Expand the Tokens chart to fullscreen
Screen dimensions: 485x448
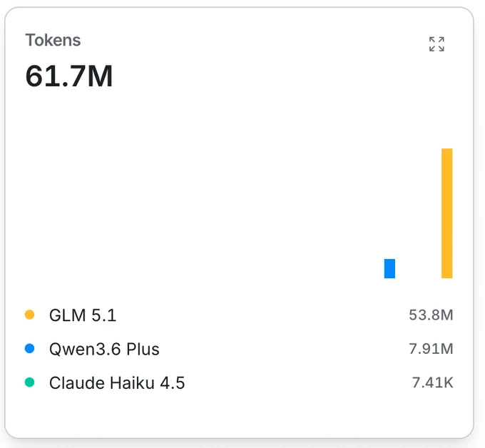[x=436, y=44]
